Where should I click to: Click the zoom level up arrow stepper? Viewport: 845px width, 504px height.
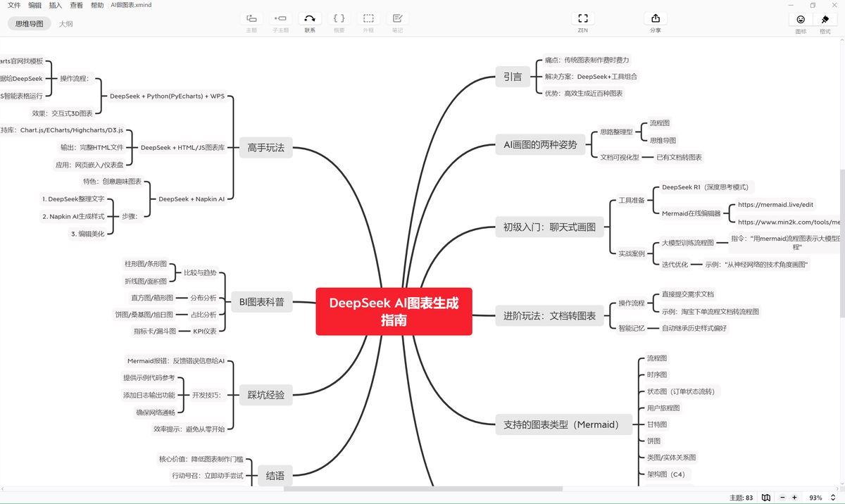tap(832, 495)
